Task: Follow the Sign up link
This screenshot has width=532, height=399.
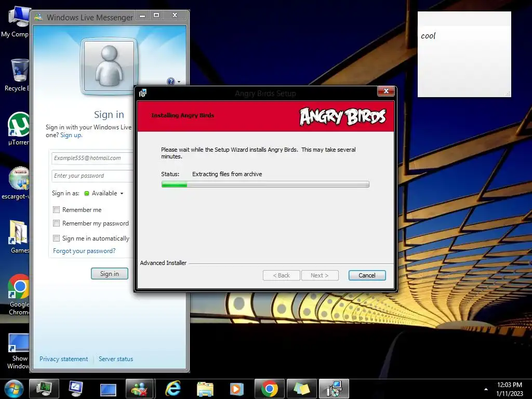Action: [x=71, y=135]
